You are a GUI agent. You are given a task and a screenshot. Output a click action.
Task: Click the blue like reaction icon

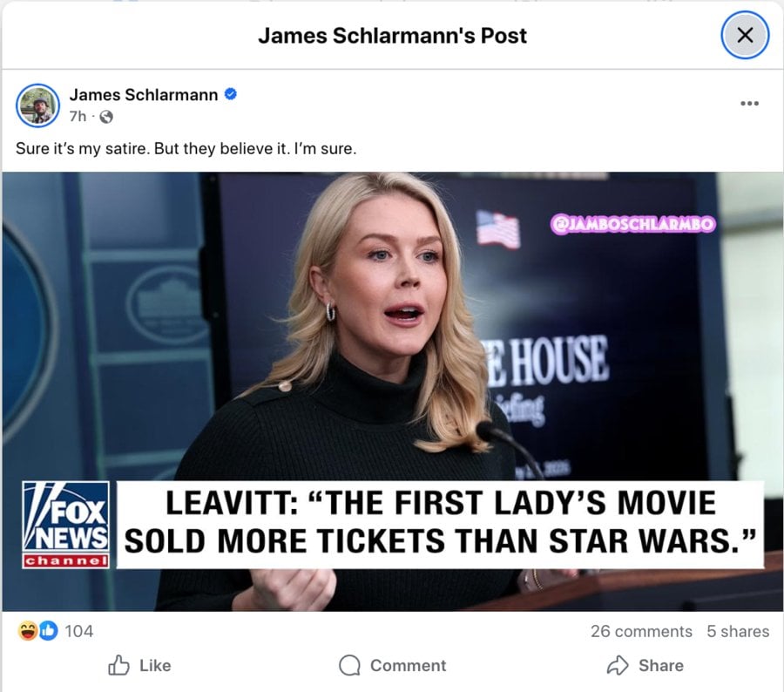[49, 630]
